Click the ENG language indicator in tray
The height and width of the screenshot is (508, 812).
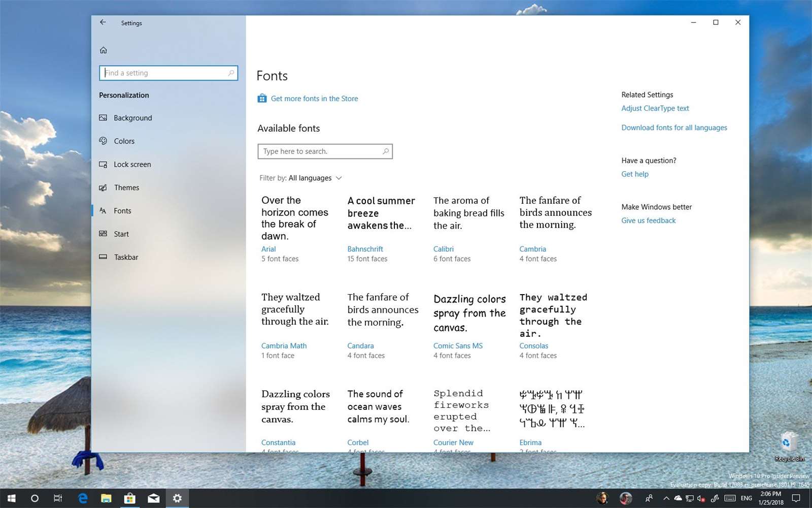click(747, 498)
